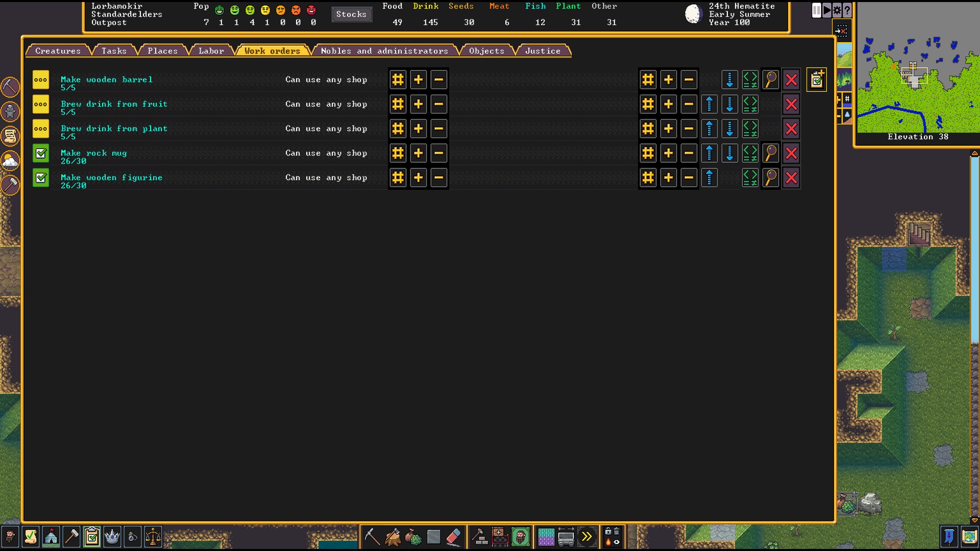Screen dimensions: 980x551
Task: Toggle status marker for Brew drink from fruit
Action: (41, 104)
